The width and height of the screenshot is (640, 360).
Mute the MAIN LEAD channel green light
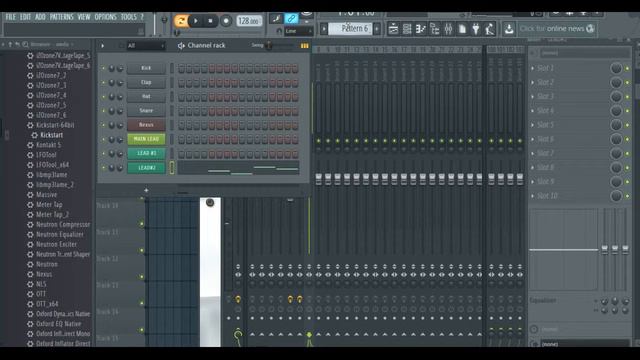coord(103,140)
